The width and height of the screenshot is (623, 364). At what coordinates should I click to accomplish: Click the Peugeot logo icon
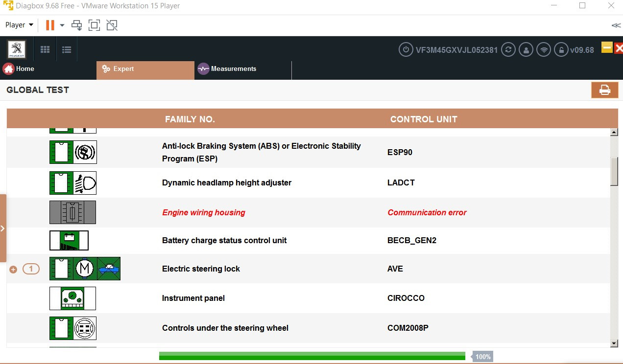[x=17, y=50]
